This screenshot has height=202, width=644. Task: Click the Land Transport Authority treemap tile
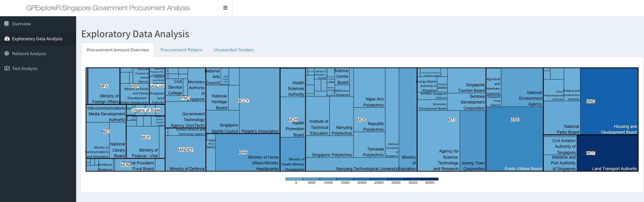(607, 153)
